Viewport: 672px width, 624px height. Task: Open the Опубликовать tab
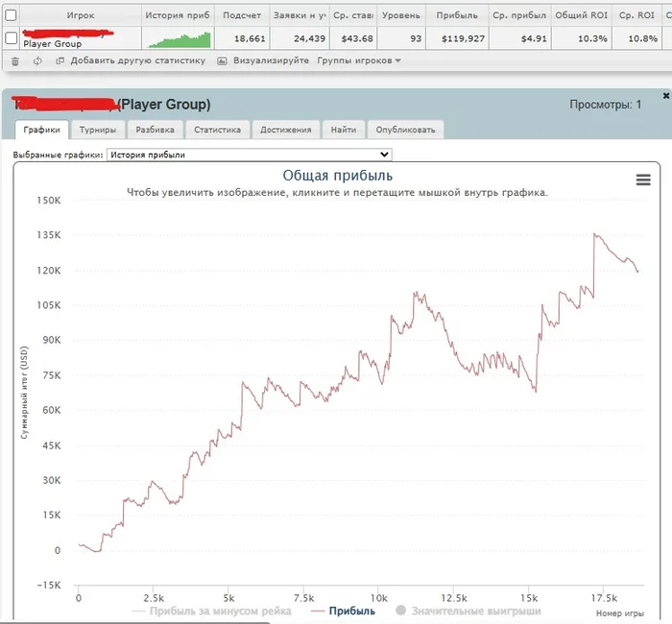point(405,130)
